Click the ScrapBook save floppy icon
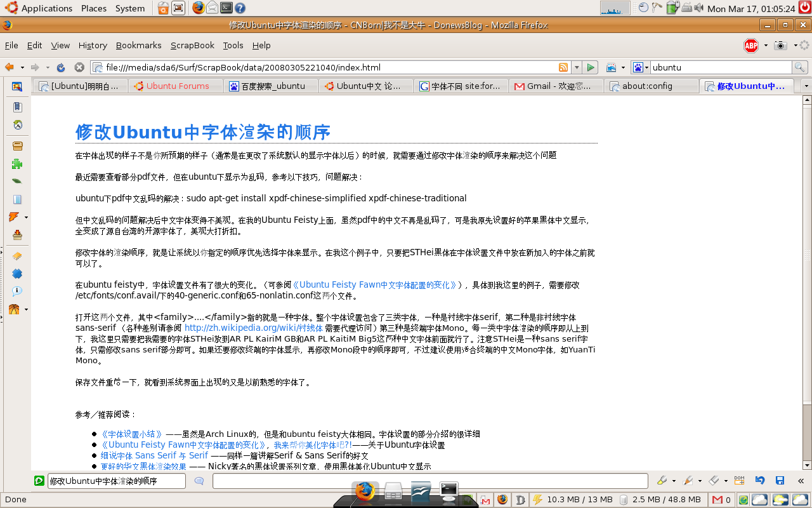Screen dimensions: 812x508 click(780, 481)
